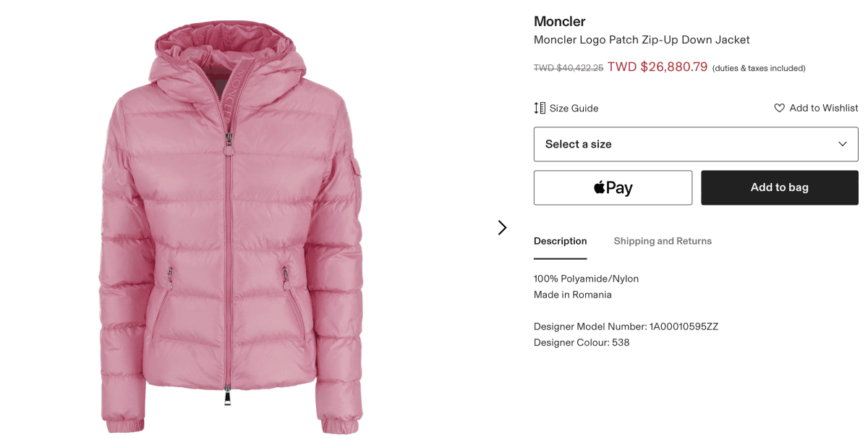Click the crossed-out original price
Screen dimensions: 868x448
tap(569, 68)
